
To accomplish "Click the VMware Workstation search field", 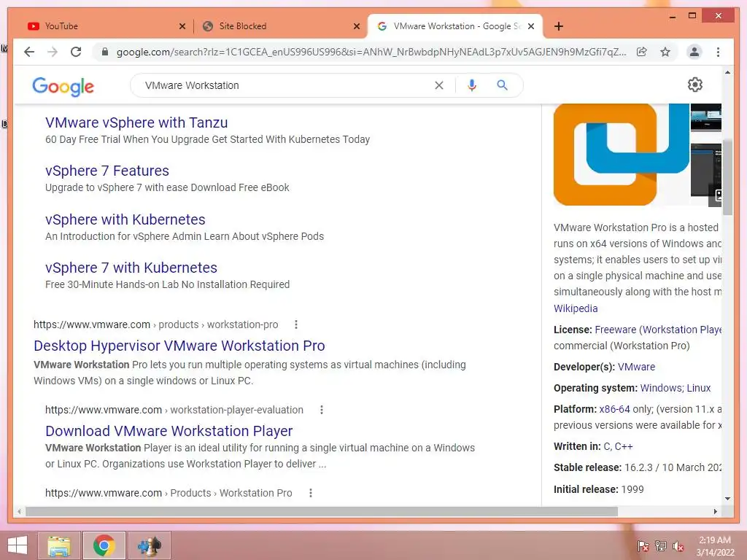I will pos(286,85).
